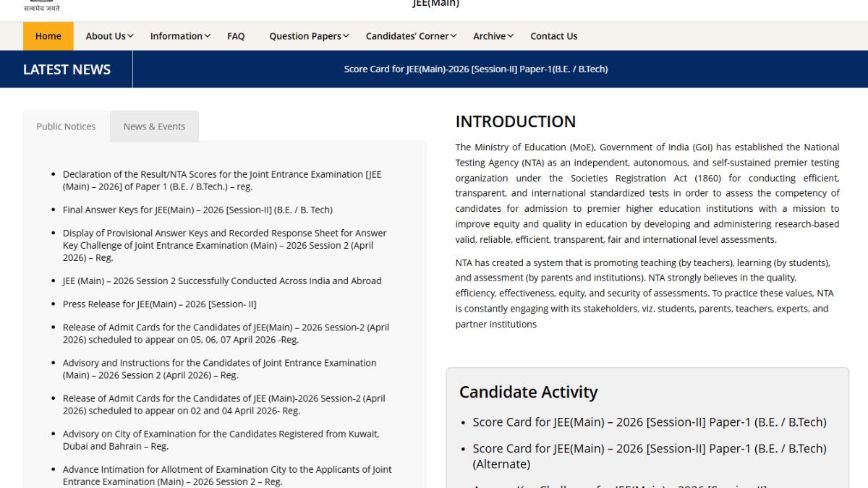Expand the About Us dropdown
The image size is (868, 488).
coord(109,36)
